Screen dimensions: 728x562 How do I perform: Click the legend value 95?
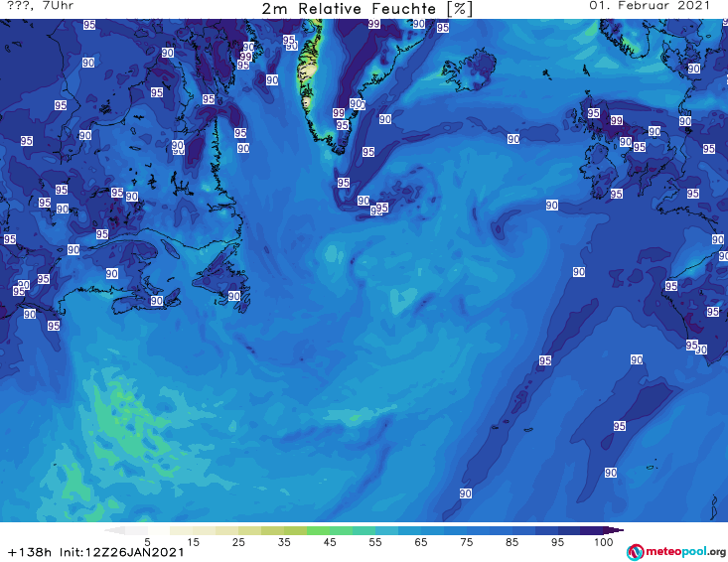[x=557, y=542]
